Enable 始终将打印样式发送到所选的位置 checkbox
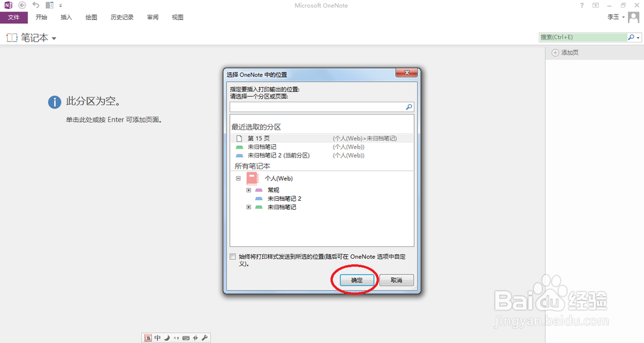Image resolution: width=644 pixels, height=343 pixels. pos(233,257)
